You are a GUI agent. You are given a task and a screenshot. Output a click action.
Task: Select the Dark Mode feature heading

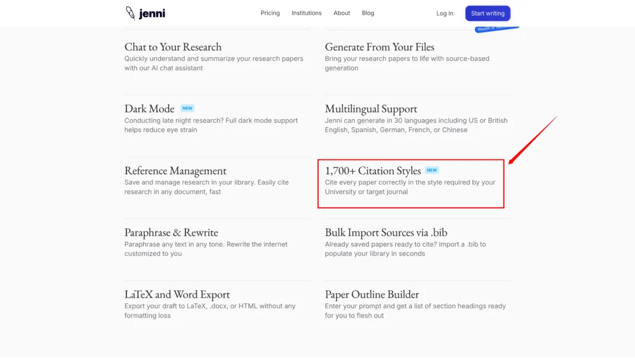coord(149,109)
